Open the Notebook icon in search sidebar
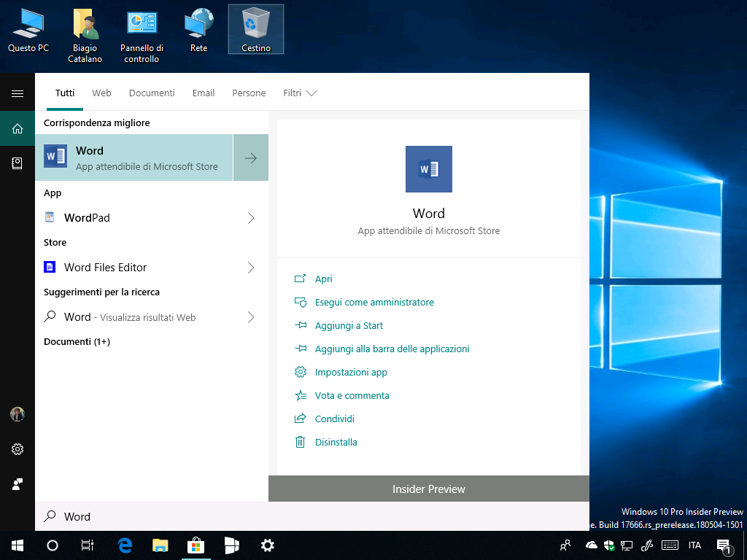 tap(18, 163)
